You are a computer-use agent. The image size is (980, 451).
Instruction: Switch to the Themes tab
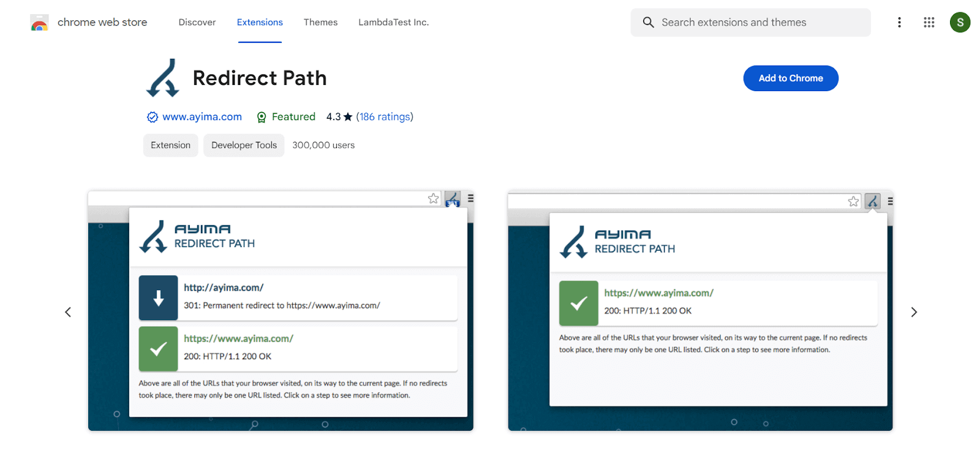pyautogui.click(x=320, y=23)
